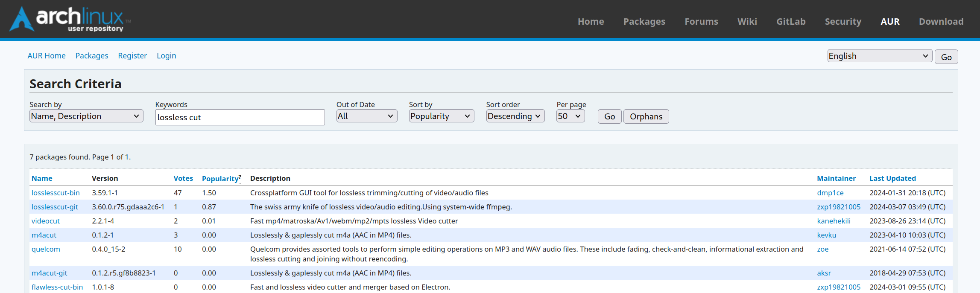Sort by Votes column header
This screenshot has height=293, width=980.
[183, 178]
